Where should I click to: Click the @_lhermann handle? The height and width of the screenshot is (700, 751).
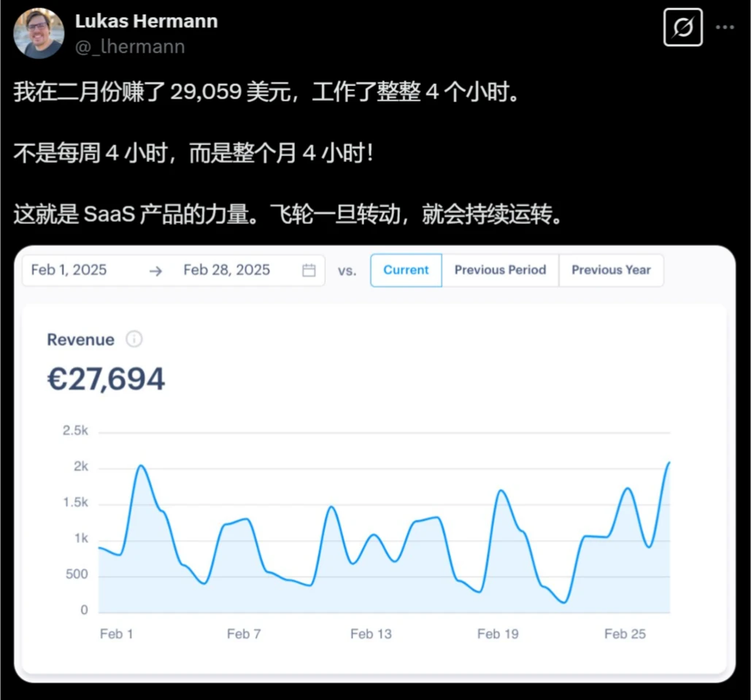(130, 47)
